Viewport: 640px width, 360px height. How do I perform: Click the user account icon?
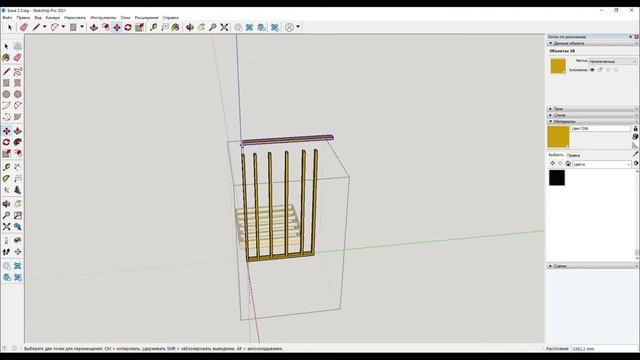pos(289,27)
